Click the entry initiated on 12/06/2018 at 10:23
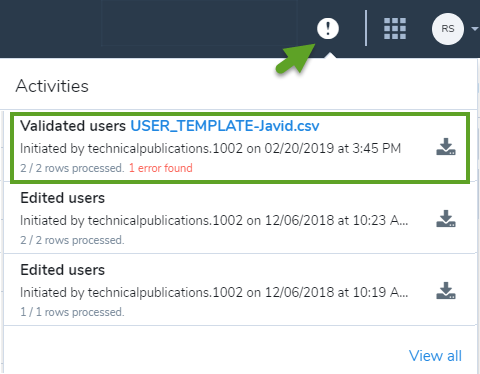480x374 pixels. click(214, 220)
